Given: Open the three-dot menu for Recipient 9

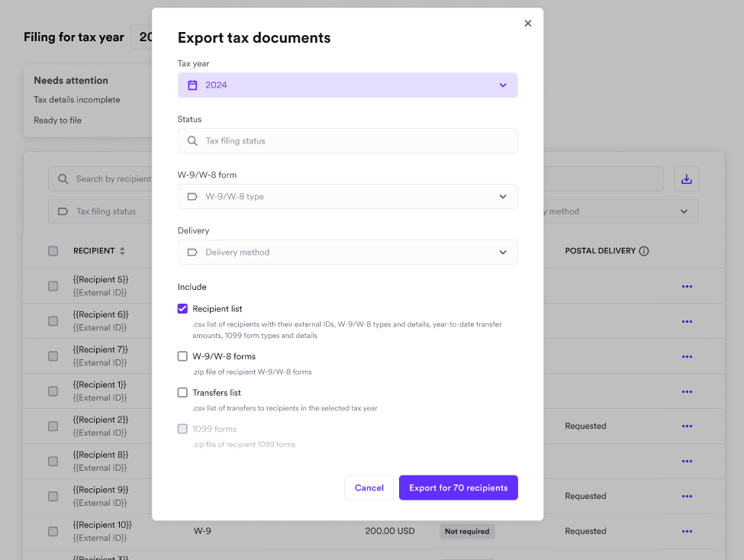Looking at the screenshot, I should coord(686,496).
